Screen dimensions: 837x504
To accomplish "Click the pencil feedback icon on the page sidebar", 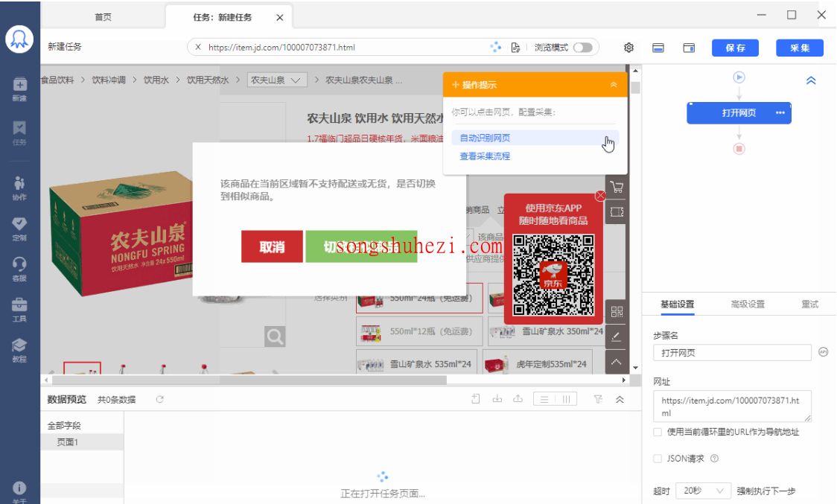I will pos(617,337).
